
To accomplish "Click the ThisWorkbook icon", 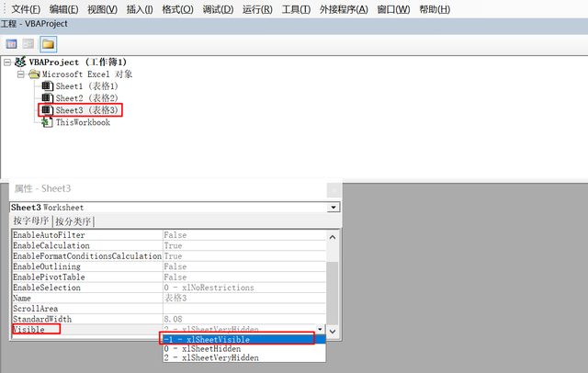I will [x=47, y=122].
